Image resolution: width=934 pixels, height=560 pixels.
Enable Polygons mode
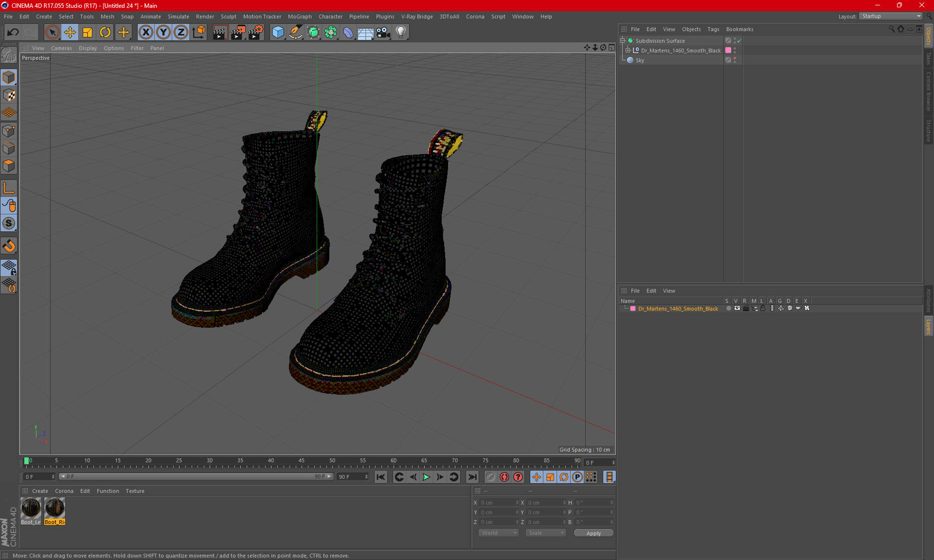point(9,166)
